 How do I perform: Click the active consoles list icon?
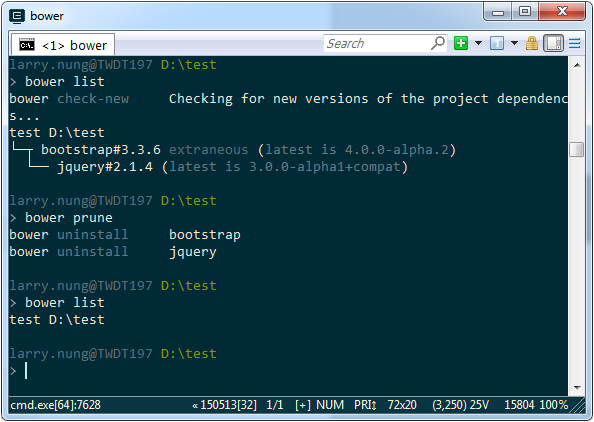pyautogui.click(x=497, y=43)
